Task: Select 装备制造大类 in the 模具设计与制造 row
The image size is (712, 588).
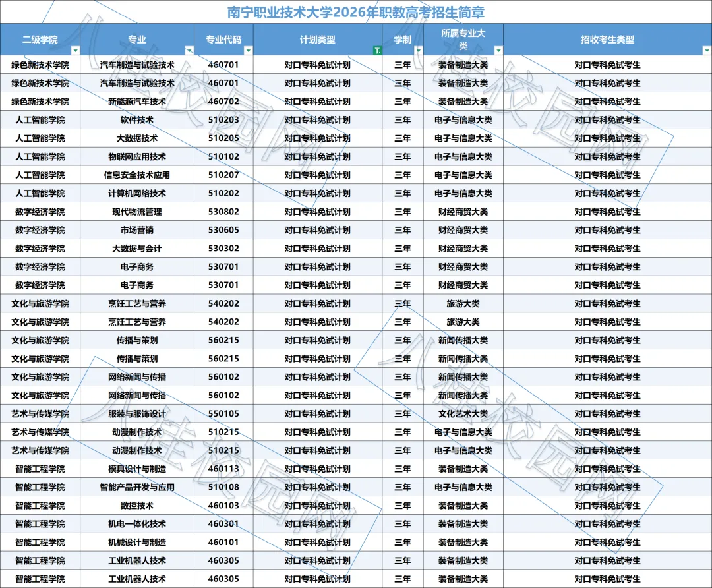Action: tap(463, 469)
